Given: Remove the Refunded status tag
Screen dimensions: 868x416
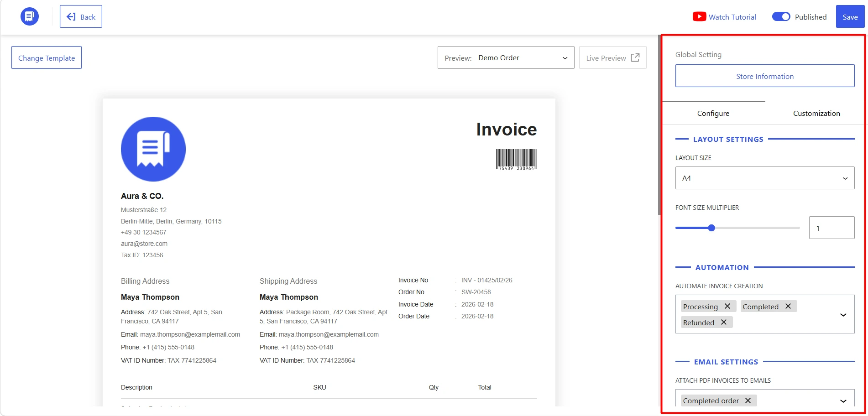Looking at the screenshot, I should click(x=724, y=322).
